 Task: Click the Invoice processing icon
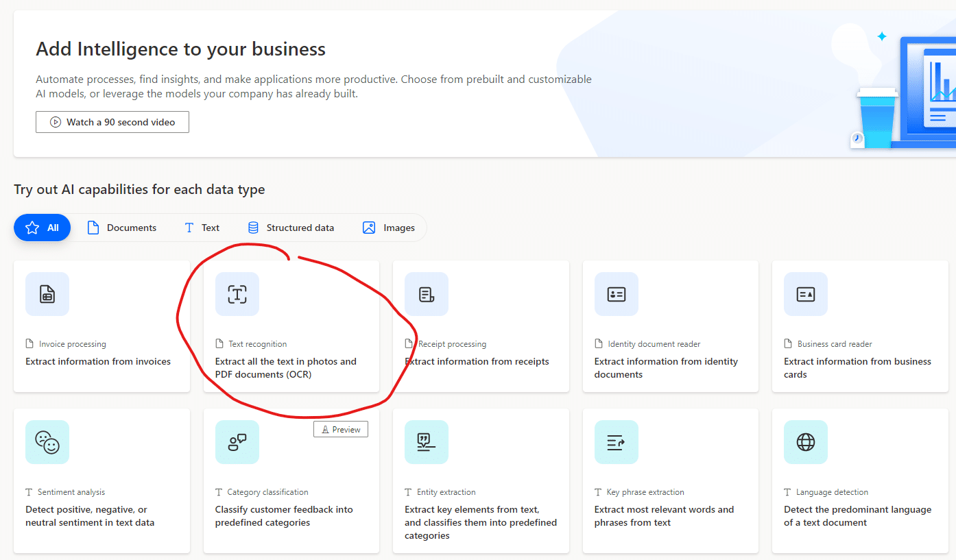(47, 294)
